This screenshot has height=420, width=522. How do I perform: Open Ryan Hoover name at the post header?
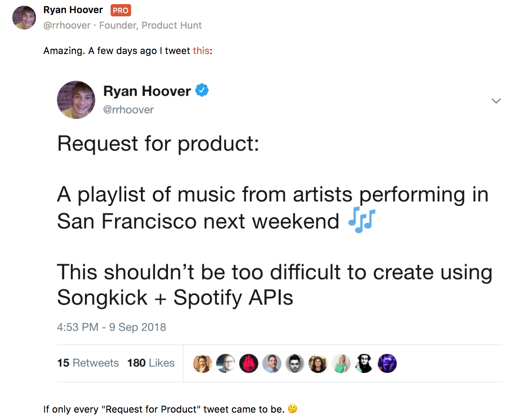(x=73, y=10)
